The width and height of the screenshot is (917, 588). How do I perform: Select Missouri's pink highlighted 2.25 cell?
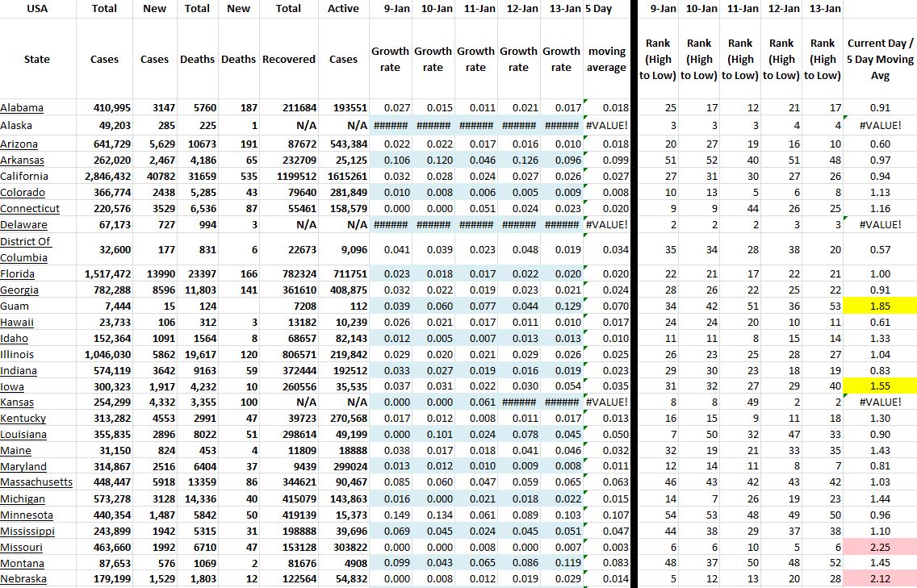click(x=880, y=547)
